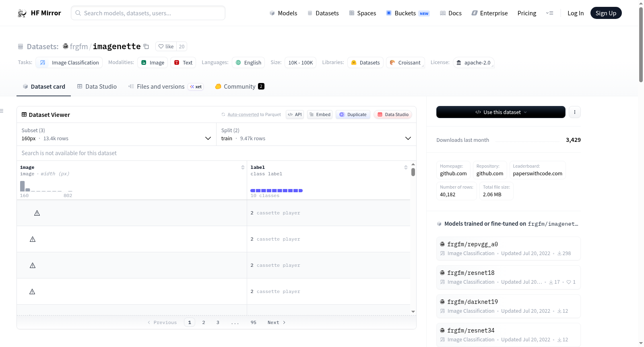Copy the dataset name with the copy icon
The height and width of the screenshot is (347, 644).
pos(146,47)
